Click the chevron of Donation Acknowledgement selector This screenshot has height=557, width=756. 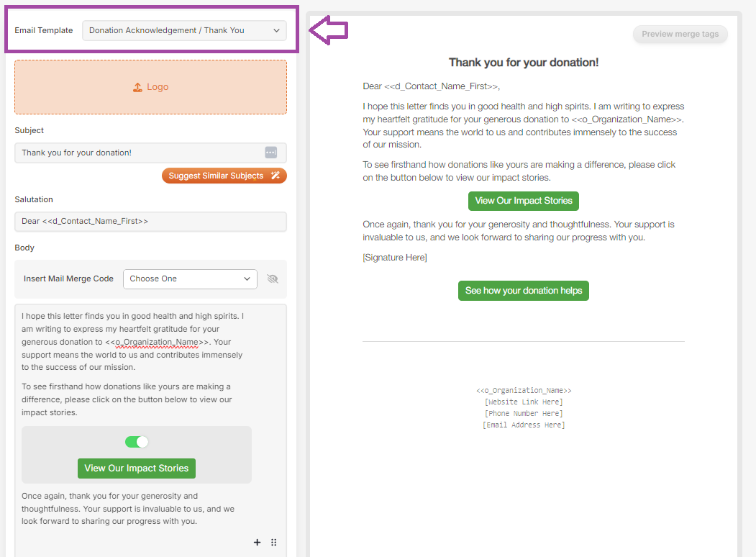click(276, 30)
